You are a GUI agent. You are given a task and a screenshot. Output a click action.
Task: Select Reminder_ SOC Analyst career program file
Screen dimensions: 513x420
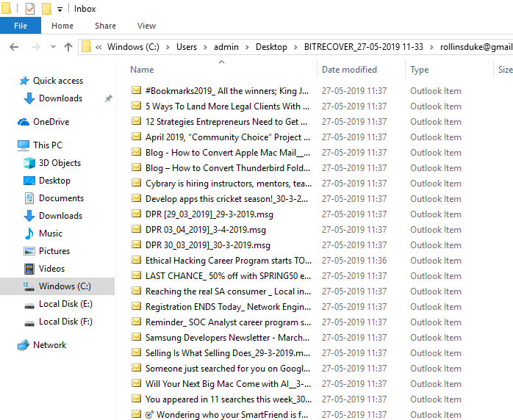(228, 322)
